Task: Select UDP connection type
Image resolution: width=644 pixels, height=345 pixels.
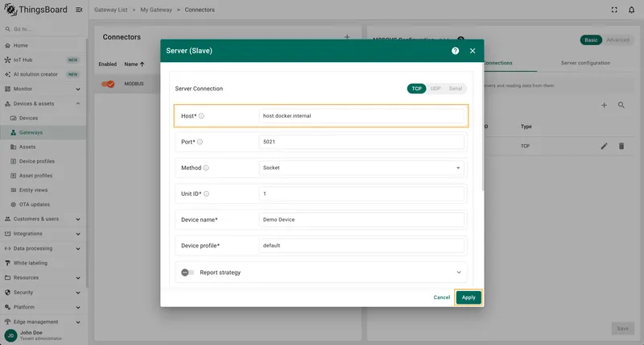Action: pos(436,89)
